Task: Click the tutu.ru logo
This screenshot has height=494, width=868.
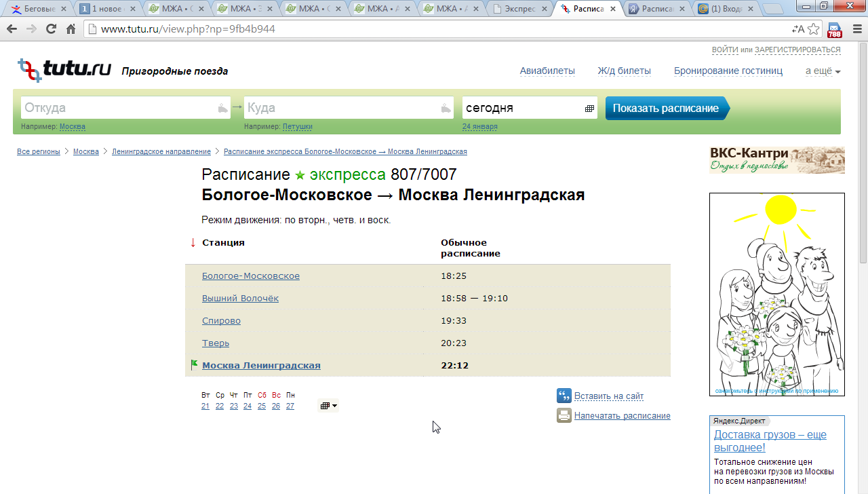Action: point(64,69)
